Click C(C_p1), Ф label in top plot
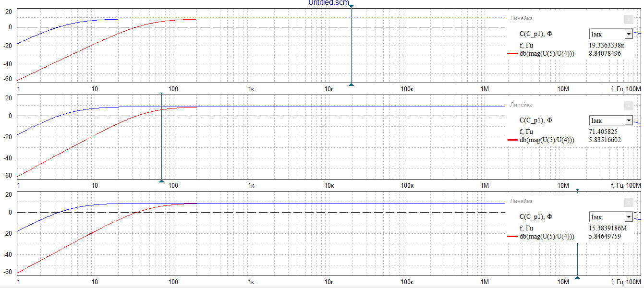This screenshot has height=288, width=644. click(x=535, y=34)
